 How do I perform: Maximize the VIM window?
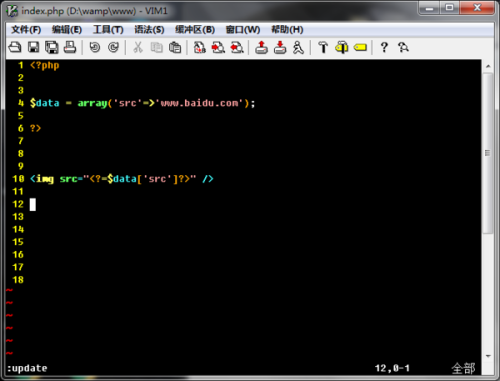point(449,8)
